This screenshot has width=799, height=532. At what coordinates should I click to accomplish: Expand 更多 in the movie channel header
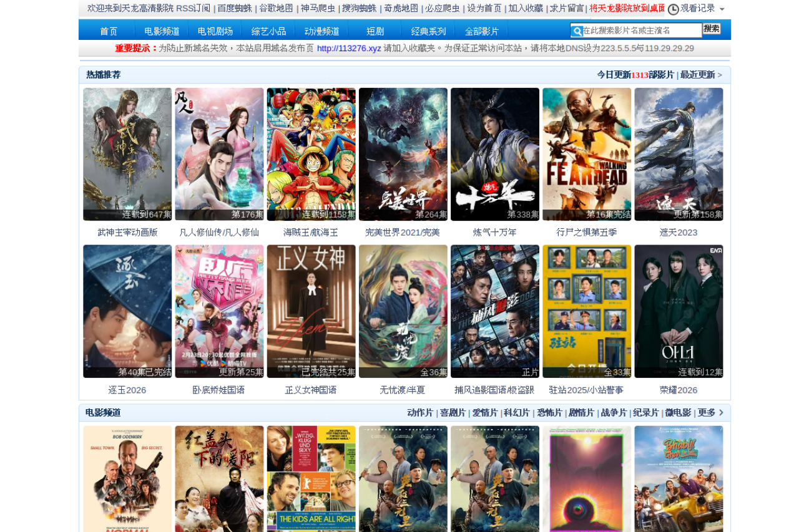tap(710, 413)
